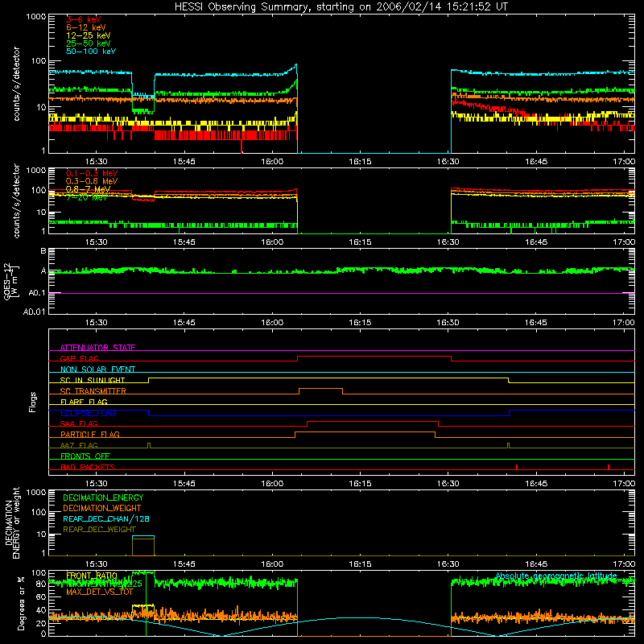This screenshot has height=644, width=644.
Task: Click the Absolute geomagnetic latitude label
Action: tap(556, 576)
